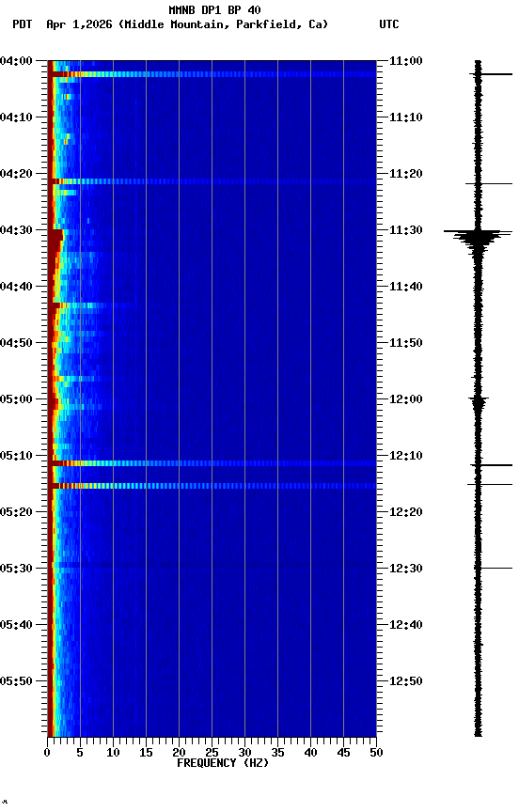Screen dimensions: 519x812
Task: Click the 11:20 UTC time label
Action: [406, 174]
